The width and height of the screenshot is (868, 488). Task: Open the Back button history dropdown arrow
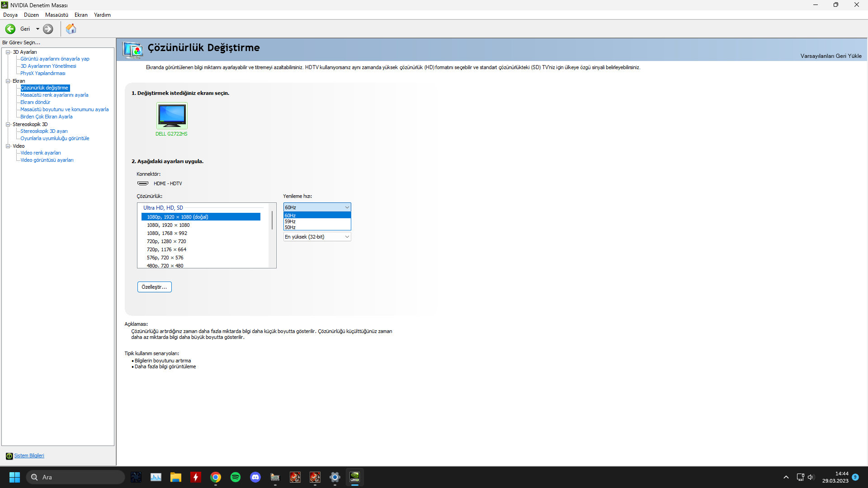[38, 29]
